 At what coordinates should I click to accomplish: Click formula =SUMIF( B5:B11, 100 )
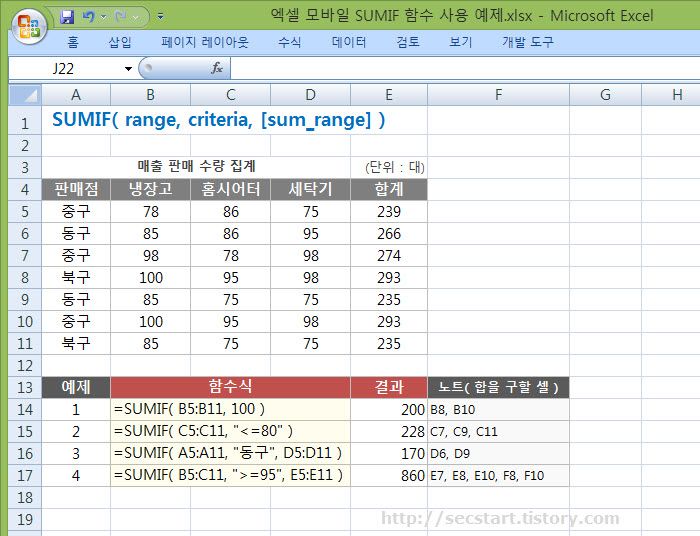point(230,409)
